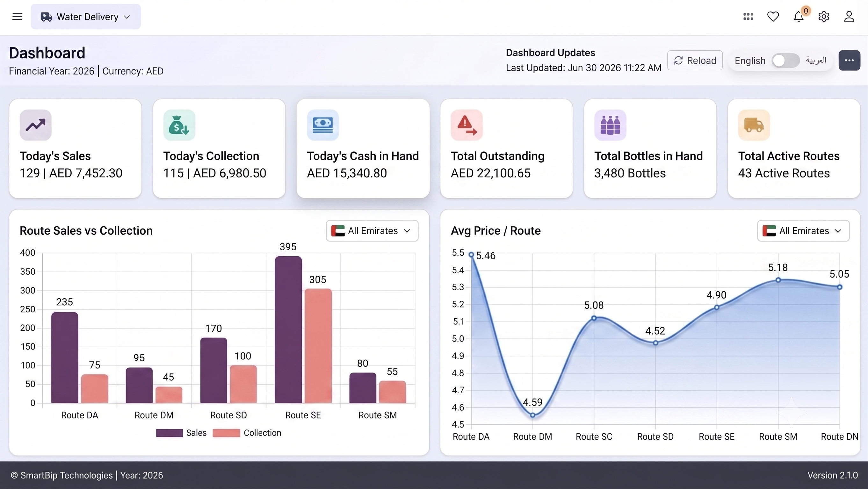The width and height of the screenshot is (868, 489).
Task: Click the notification count badge
Action: pos(806,11)
